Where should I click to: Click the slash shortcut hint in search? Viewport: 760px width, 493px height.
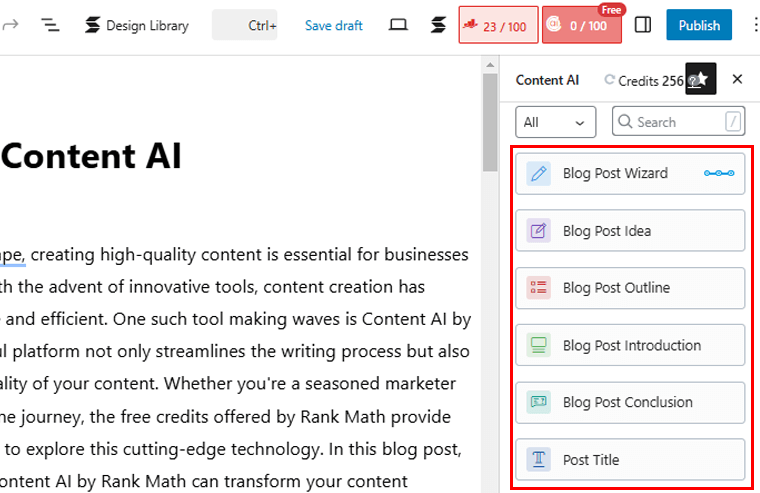tap(733, 121)
